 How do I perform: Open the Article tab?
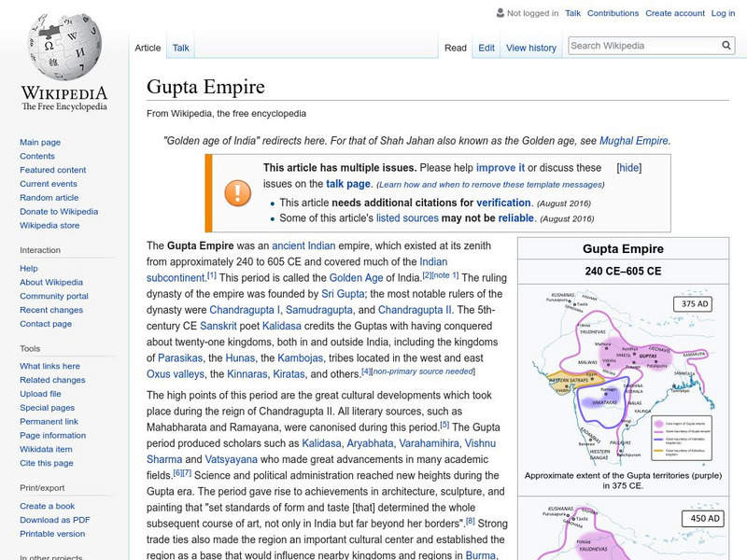(x=148, y=48)
